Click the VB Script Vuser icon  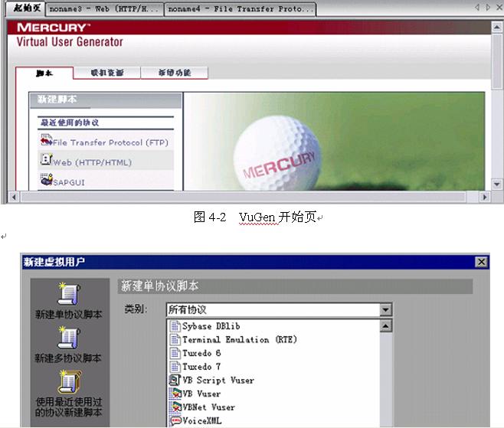point(175,380)
